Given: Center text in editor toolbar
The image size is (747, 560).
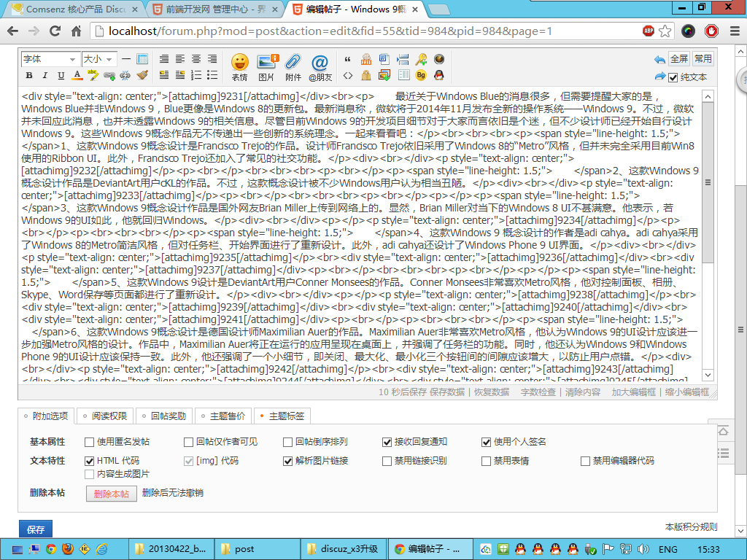Looking at the screenshot, I should click(196, 59).
